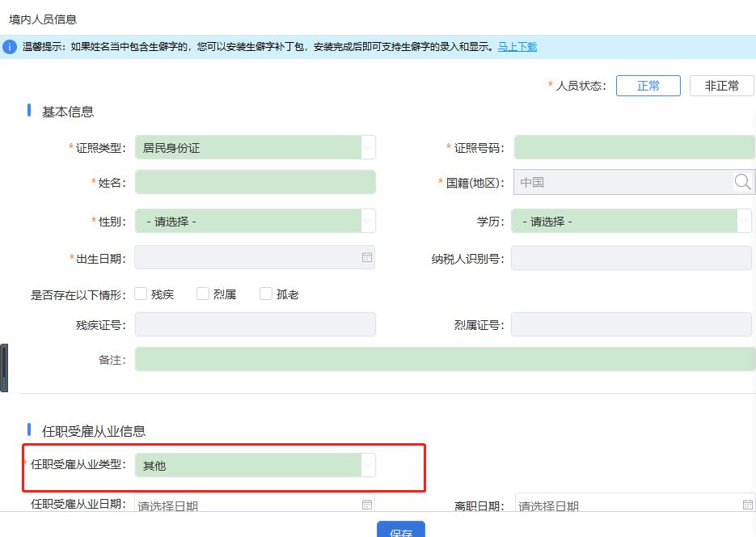Open the 马上下载 download link
Viewport: 756px width, 537px height.
click(517, 48)
